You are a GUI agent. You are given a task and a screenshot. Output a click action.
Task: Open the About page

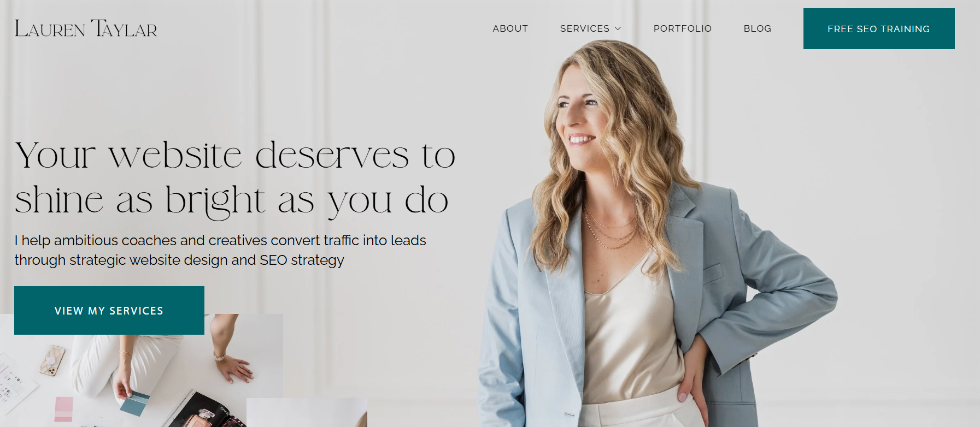coord(510,28)
